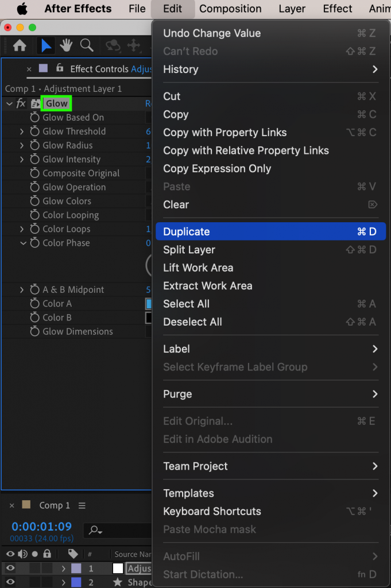Activate the Selection arrow tool
This screenshot has height=588, width=391.
tap(45, 45)
